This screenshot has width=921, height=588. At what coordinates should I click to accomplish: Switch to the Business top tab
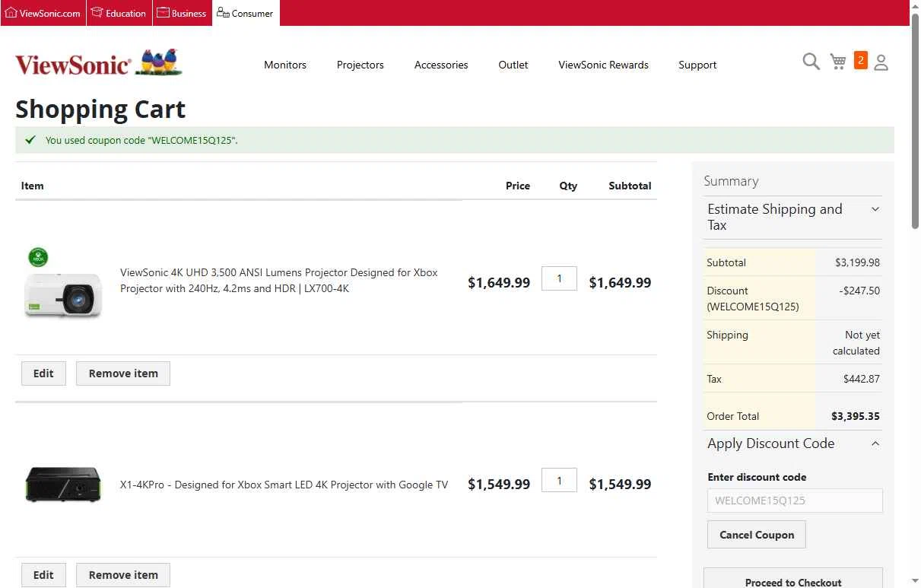(183, 13)
